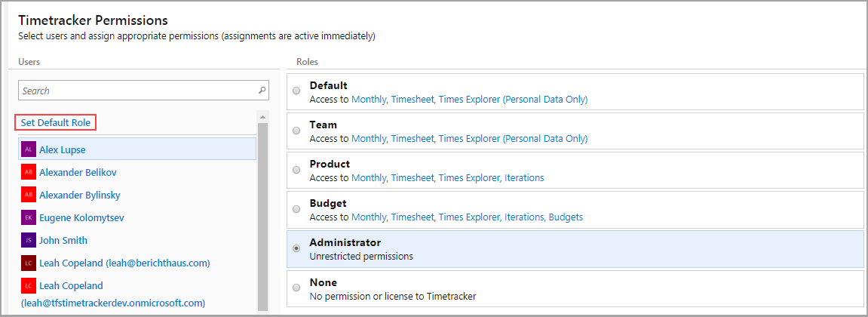Select the Default role radio button
868x317 pixels.
296,91
